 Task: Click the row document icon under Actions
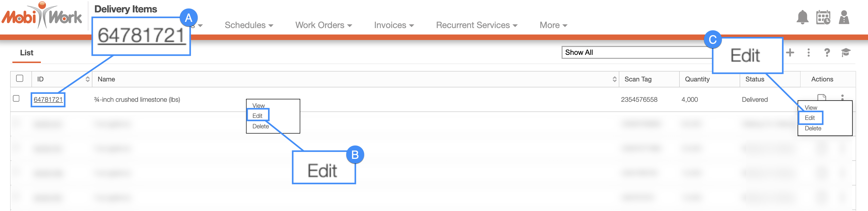(x=822, y=97)
